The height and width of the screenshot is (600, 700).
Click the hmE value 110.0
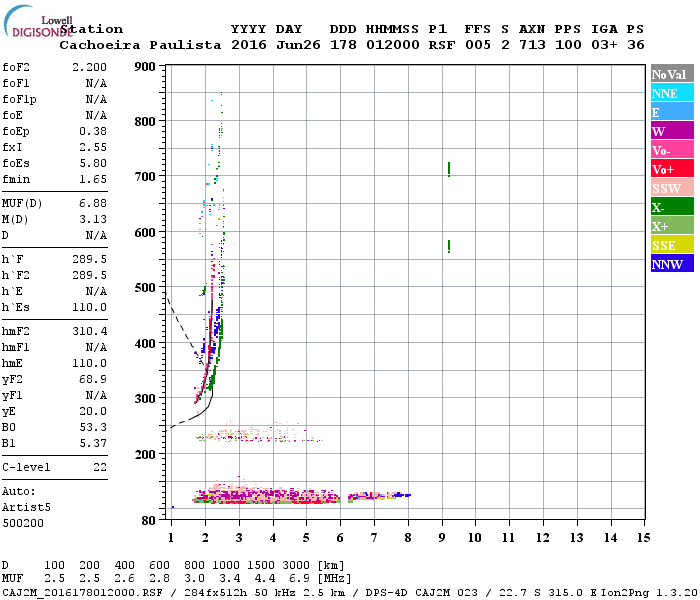[89, 363]
